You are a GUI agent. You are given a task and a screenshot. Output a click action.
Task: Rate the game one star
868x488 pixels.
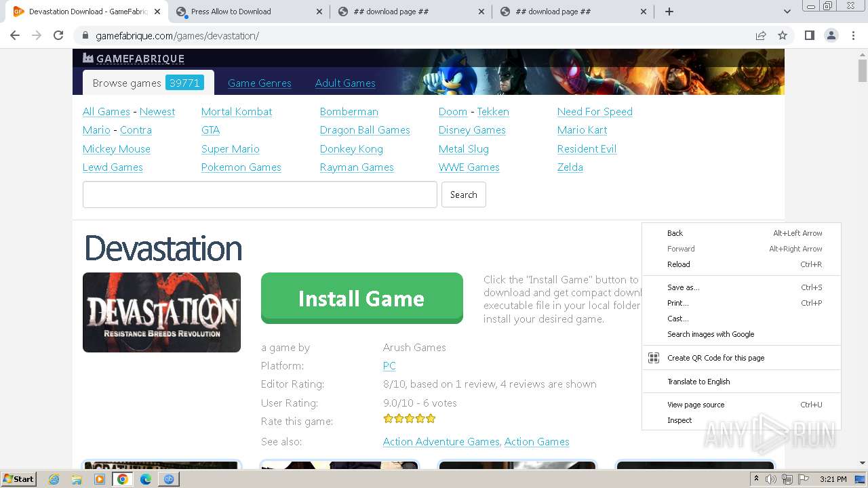coord(388,419)
